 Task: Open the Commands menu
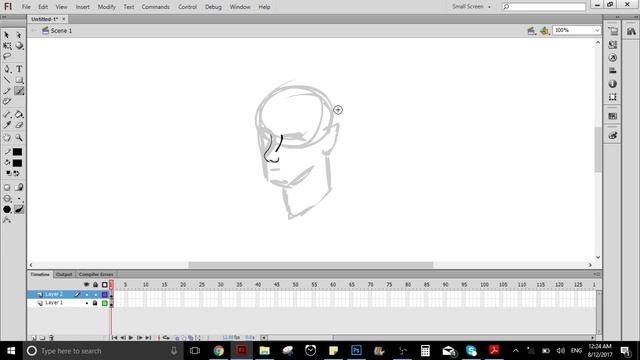coord(156,7)
